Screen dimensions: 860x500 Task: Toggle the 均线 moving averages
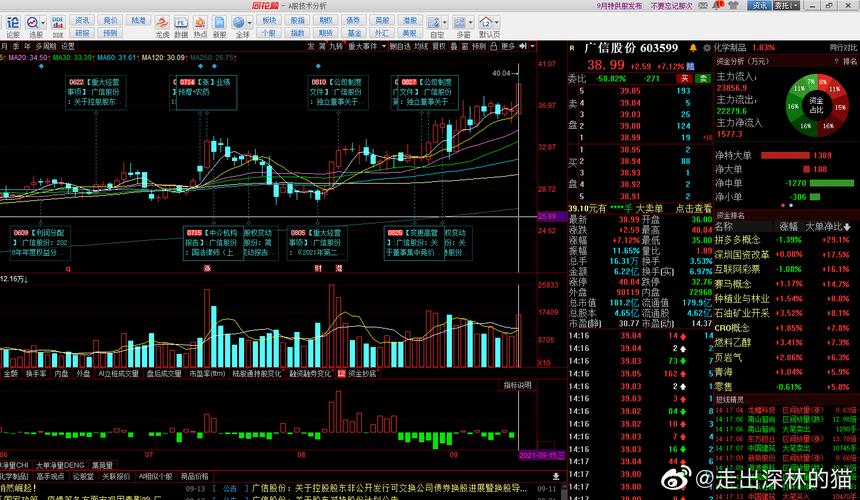coord(421,47)
